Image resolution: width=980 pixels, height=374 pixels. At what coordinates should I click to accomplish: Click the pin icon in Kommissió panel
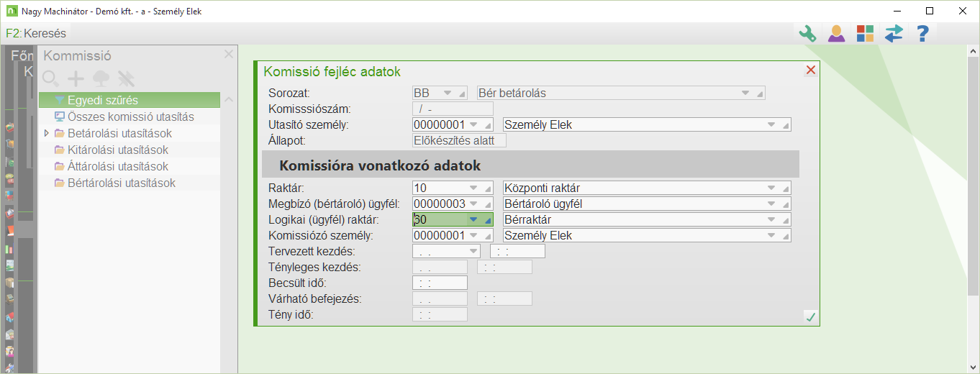coord(127,78)
